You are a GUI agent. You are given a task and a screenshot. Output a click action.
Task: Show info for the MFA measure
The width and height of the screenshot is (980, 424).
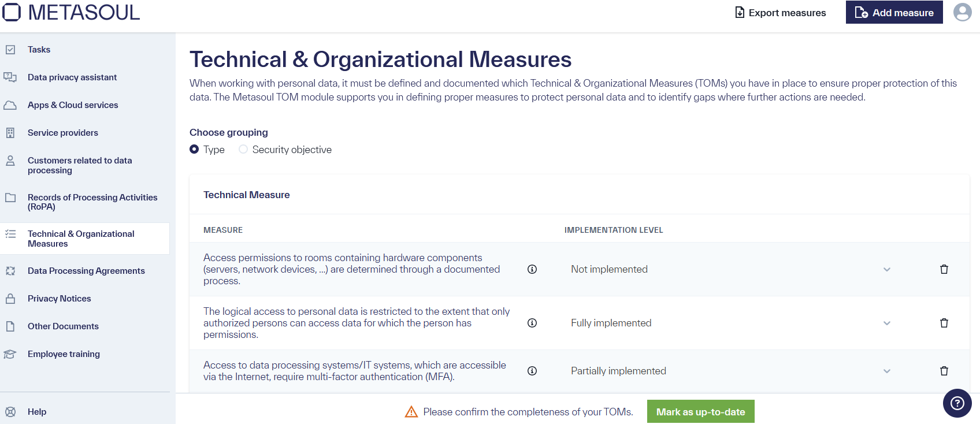coord(532,371)
